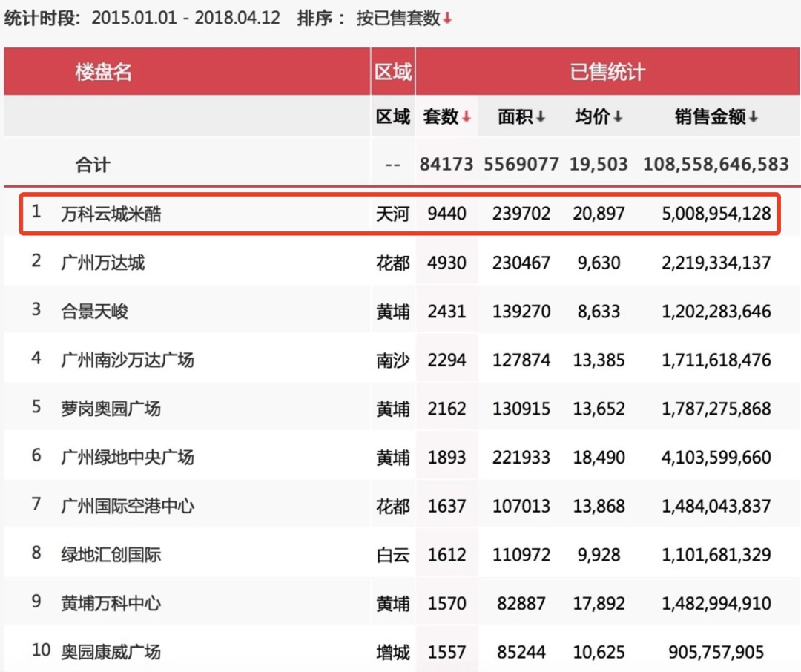Screen dimensions: 801x672
Task: Click 花都 district for 广州万达城
Action: pos(393,263)
